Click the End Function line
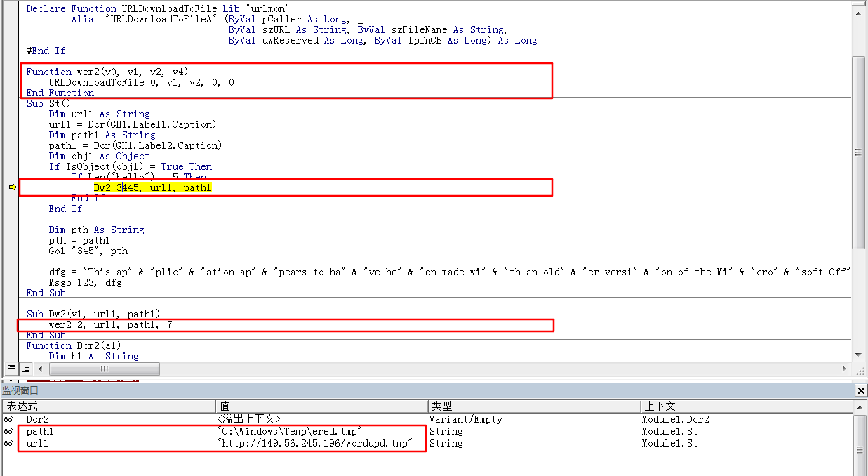The height and width of the screenshot is (476, 868). (60, 93)
